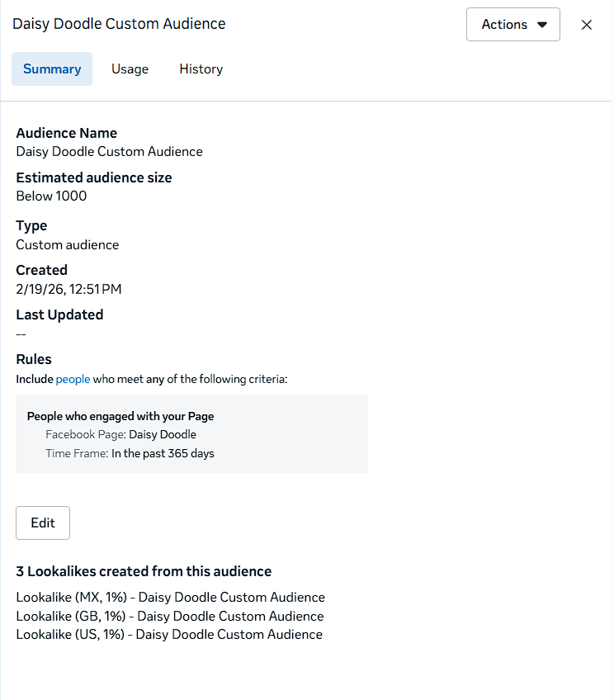Screen dimensions: 614x700
Task: Click the 'Custom audience' type value
Action: (x=68, y=245)
